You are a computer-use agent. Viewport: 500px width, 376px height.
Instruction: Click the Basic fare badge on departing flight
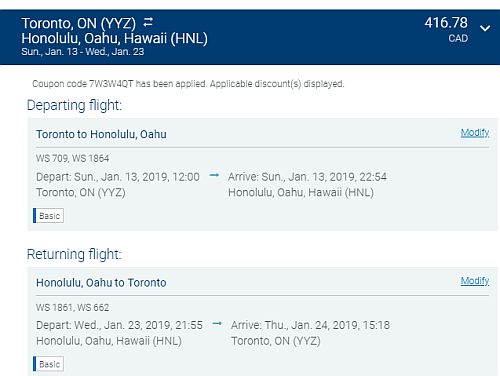48,216
